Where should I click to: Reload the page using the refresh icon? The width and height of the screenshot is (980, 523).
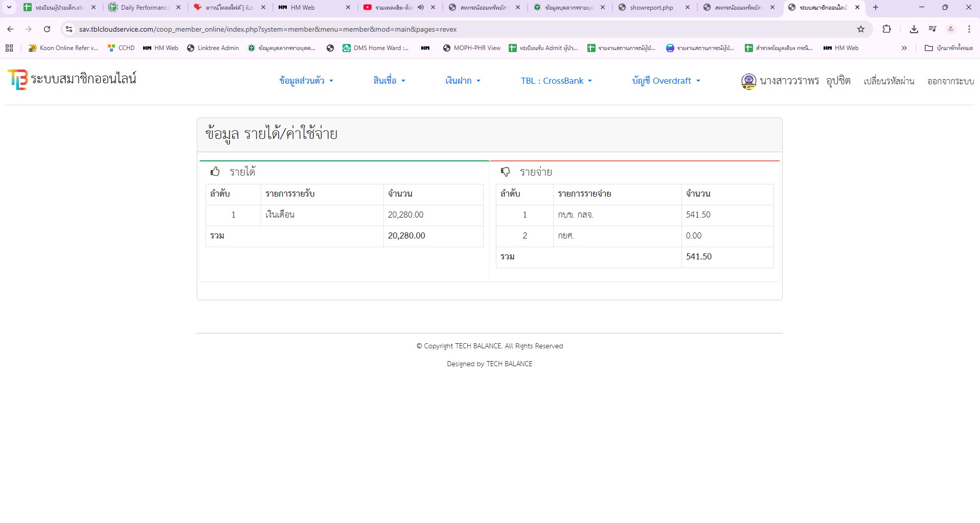coord(47,29)
